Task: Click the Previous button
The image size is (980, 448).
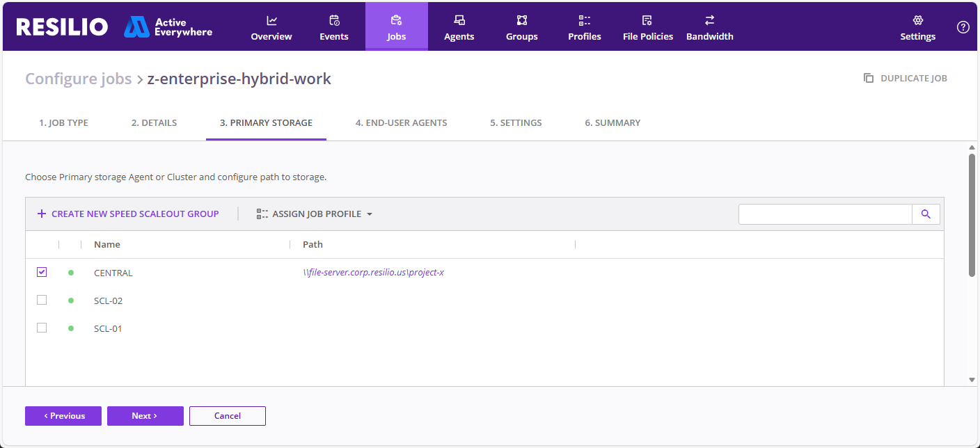Action: pyautogui.click(x=63, y=416)
